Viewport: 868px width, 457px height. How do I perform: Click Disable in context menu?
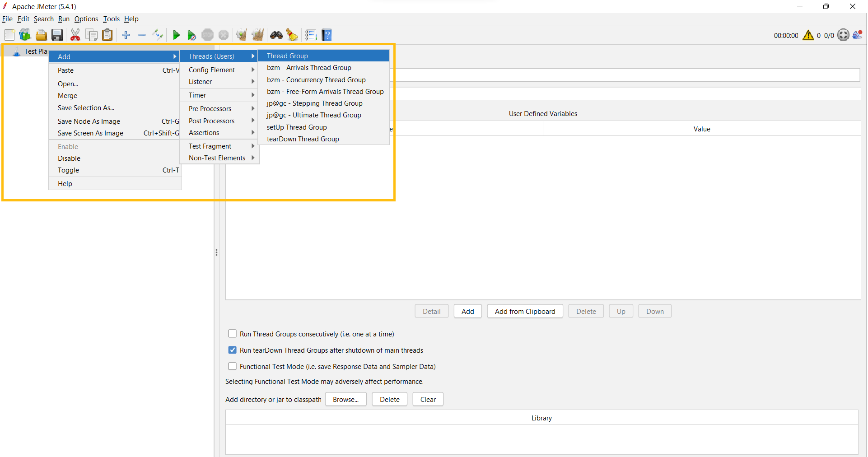point(115,159)
